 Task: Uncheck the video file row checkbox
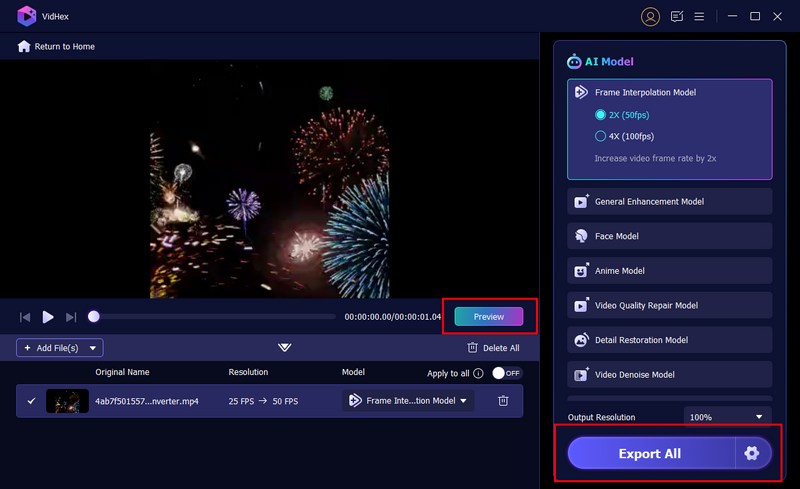pos(31,401)
